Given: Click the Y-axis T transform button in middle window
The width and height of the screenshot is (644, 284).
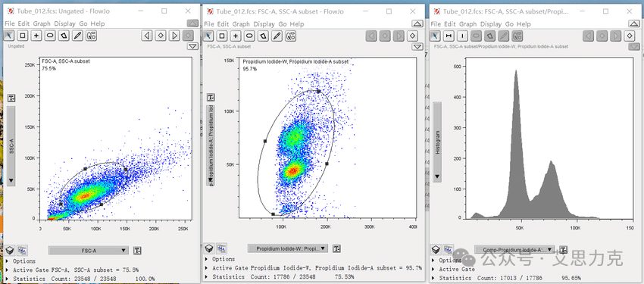Looking at the screenshot, I should pyautogui.click(x=211, y=97).
